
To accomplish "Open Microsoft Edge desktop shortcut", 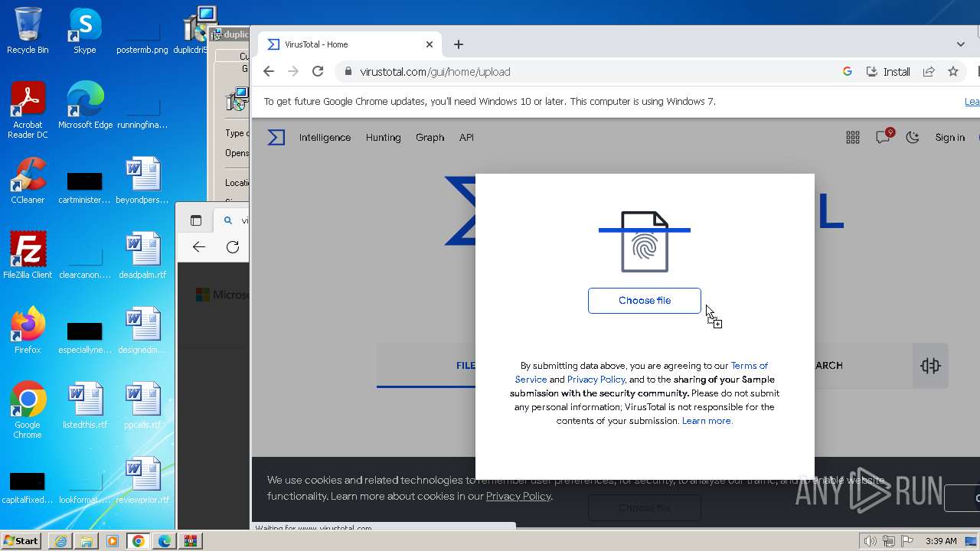I will click(x=85, y=106).
